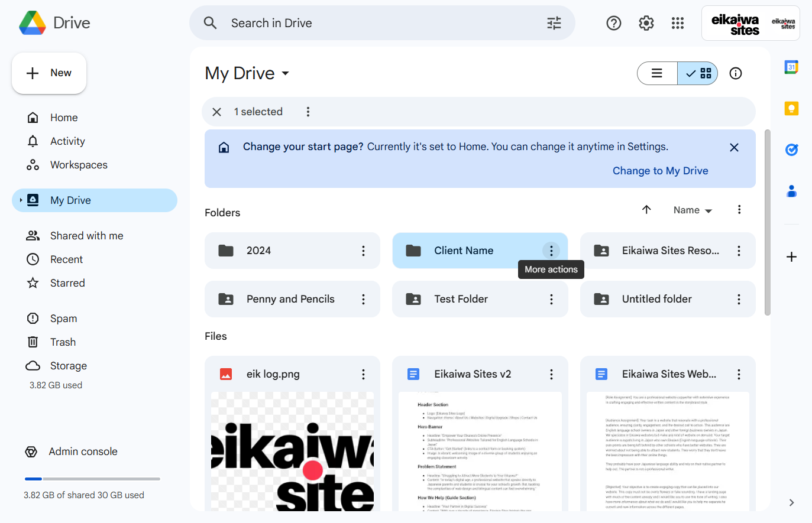Open More actions for Client Name folder
Screen dimensions: 812x523
click(x=551, y=251)
